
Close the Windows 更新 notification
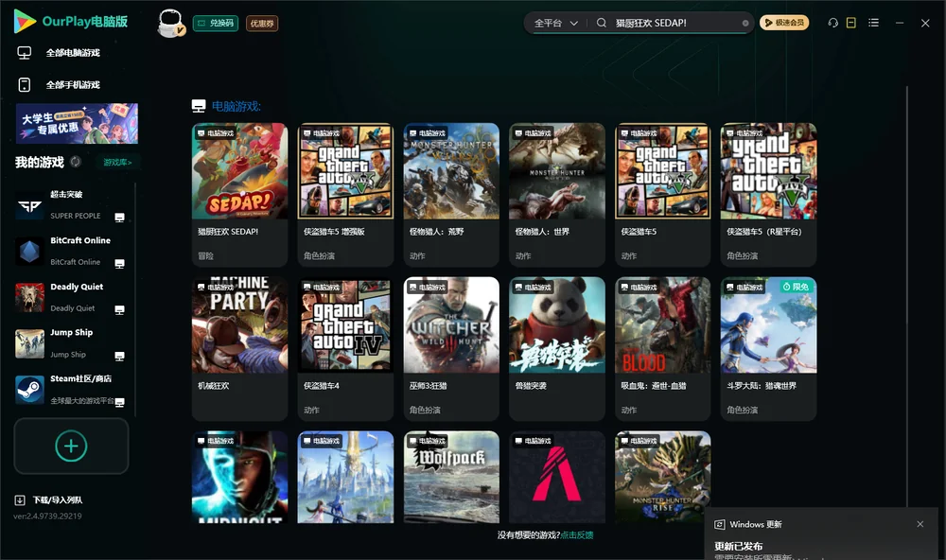click(920, 524)
